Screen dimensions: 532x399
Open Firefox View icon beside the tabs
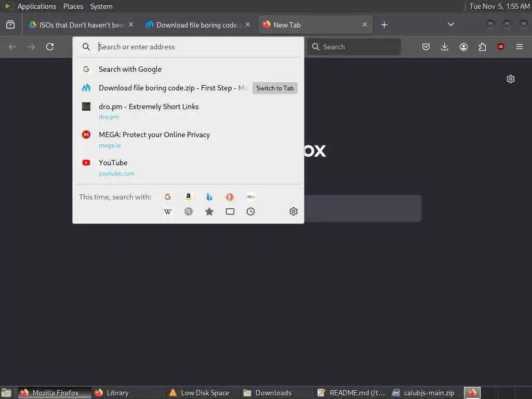pyautogui.click(x=10, y=25)
